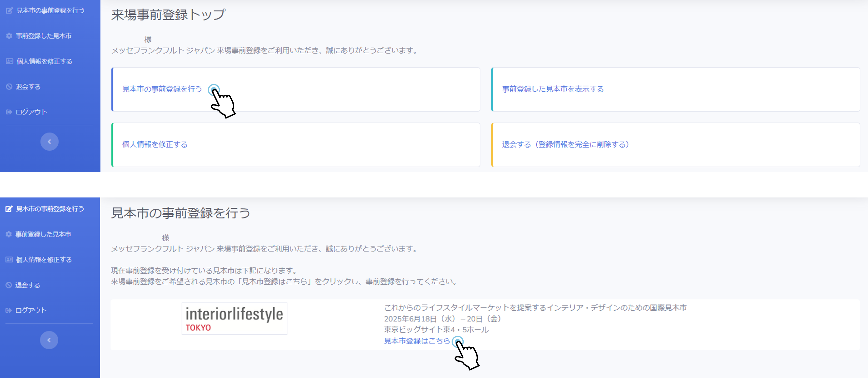Open 事前登録した見本市を表示する card link
The image size is (868, 378).
coord(553,89)
